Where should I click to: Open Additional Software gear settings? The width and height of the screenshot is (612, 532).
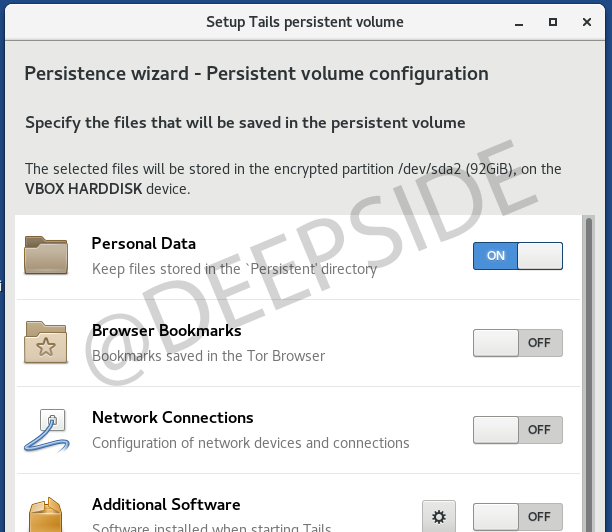(438, 517)
